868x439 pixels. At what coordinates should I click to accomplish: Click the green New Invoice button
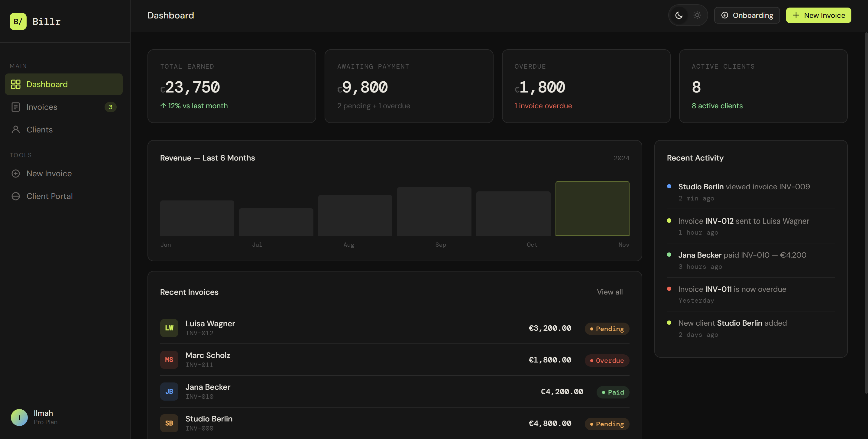point(818,15)
